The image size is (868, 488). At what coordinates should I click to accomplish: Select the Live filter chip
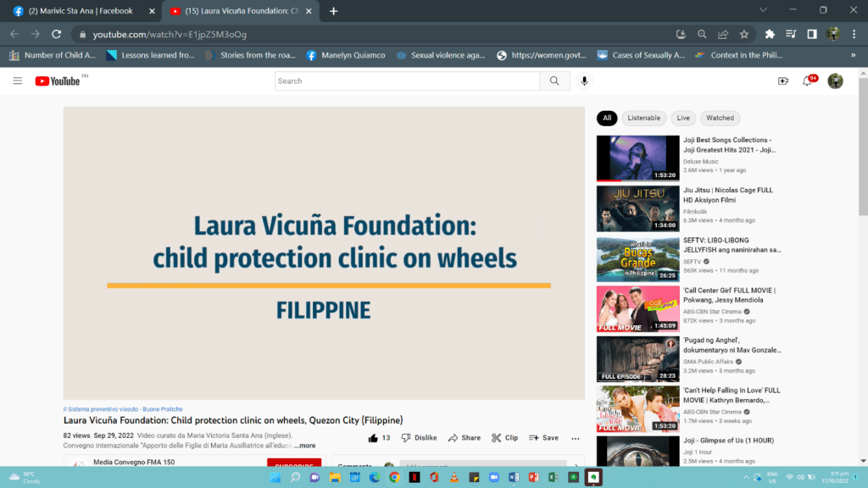[x=682, y=118]
